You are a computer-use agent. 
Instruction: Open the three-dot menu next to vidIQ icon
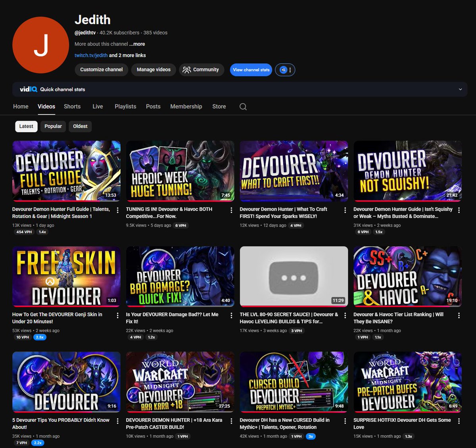tap(290, 70)
